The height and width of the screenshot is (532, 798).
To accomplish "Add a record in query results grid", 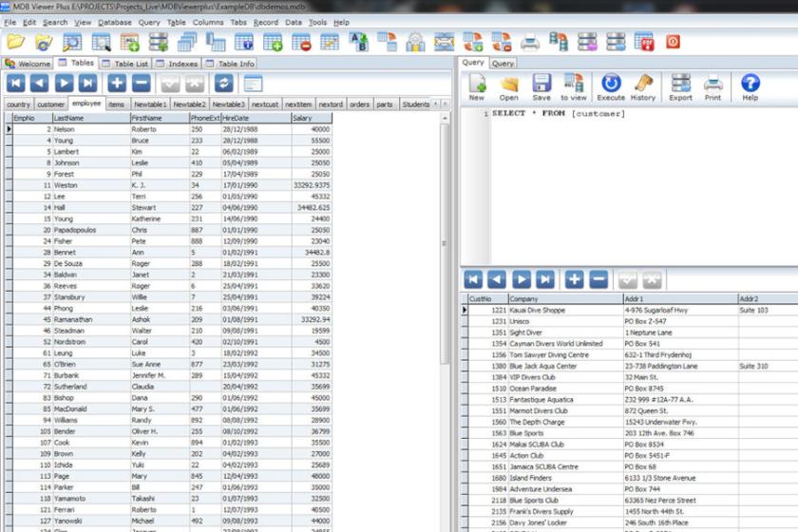I will pyautogui.click(x=574, y=279).
